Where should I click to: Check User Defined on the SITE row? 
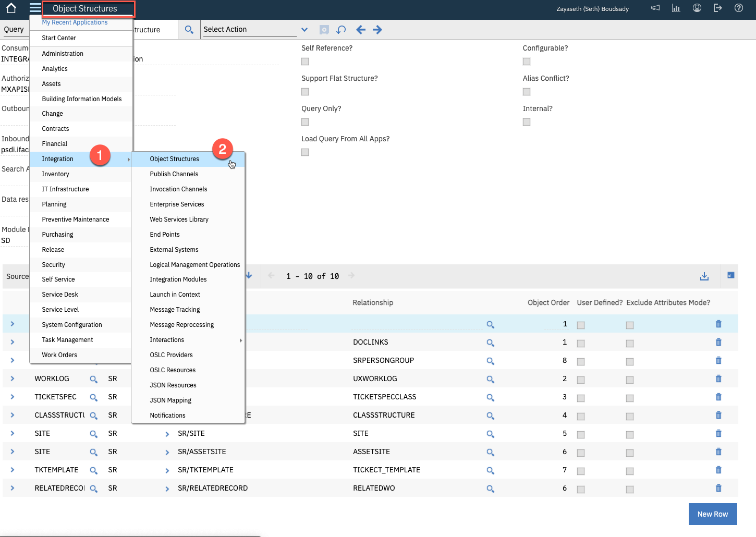[581, 433]
